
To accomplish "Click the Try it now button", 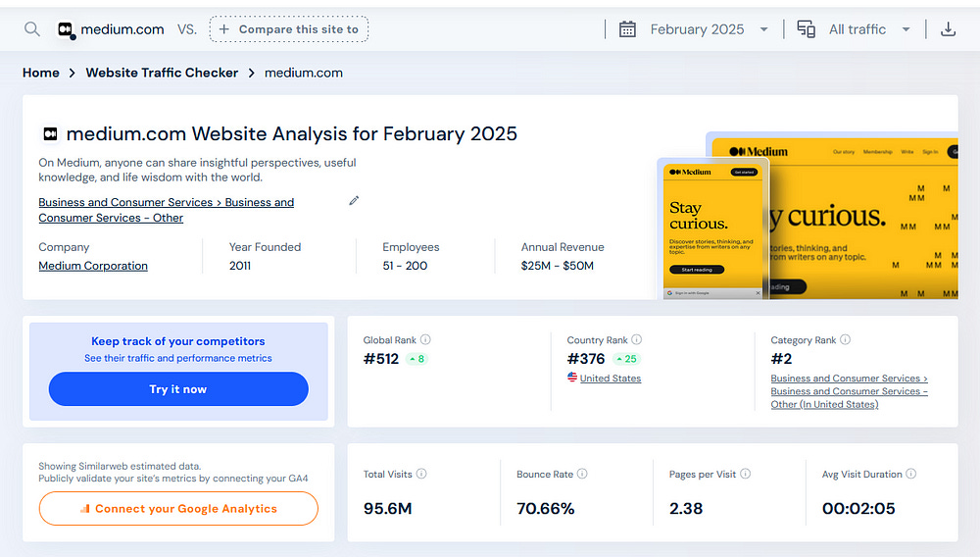I will (178, 389).
